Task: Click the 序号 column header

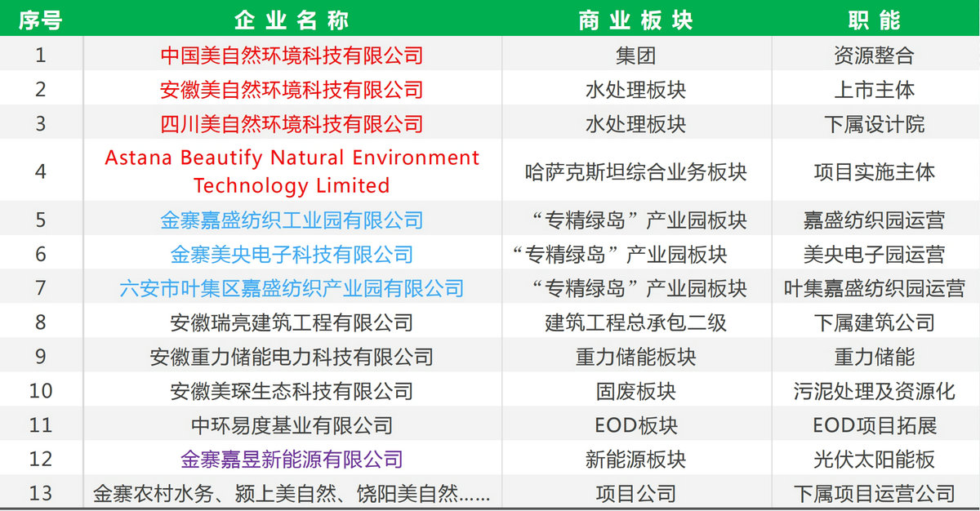Action: 41,20
